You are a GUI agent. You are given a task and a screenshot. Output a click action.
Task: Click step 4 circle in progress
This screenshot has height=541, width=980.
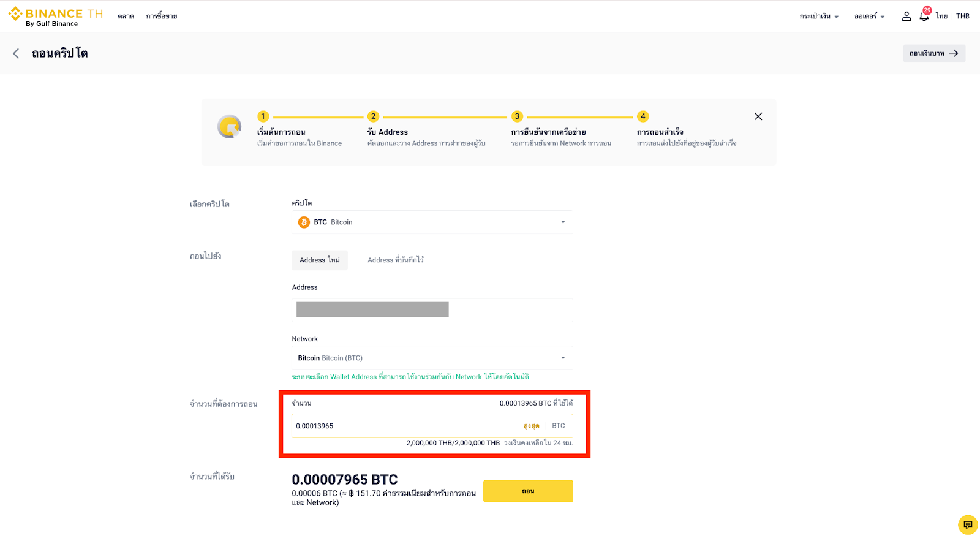click(x=643, y=116)
